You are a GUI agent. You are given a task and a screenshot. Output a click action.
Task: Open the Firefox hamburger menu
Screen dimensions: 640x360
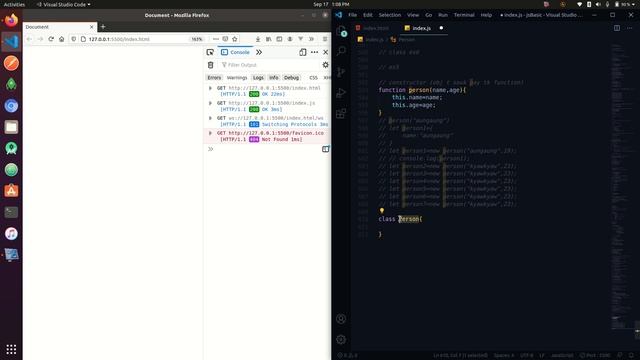[325, 39]
